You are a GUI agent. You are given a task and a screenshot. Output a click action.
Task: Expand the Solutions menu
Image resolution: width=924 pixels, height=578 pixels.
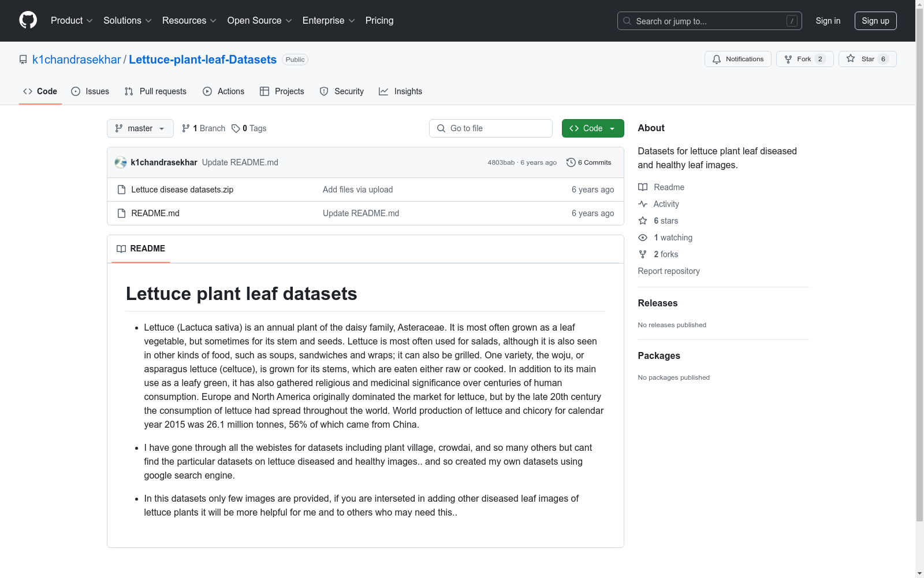pyautogui.click(x=127, y=20)
